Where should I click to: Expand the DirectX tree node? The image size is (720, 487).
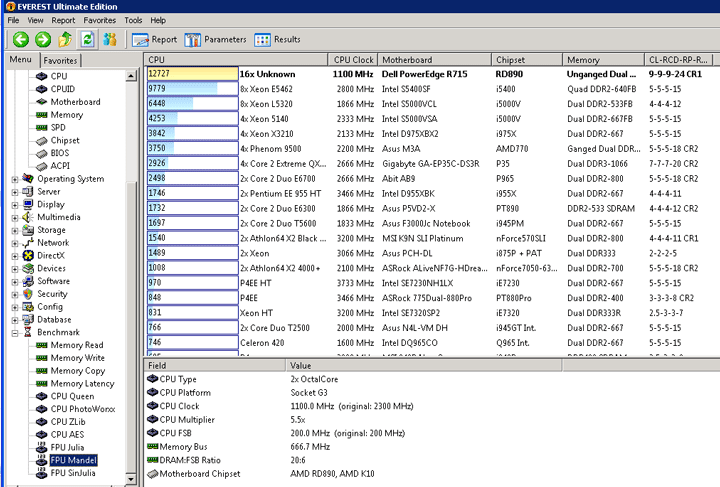[x=15, y=256]
